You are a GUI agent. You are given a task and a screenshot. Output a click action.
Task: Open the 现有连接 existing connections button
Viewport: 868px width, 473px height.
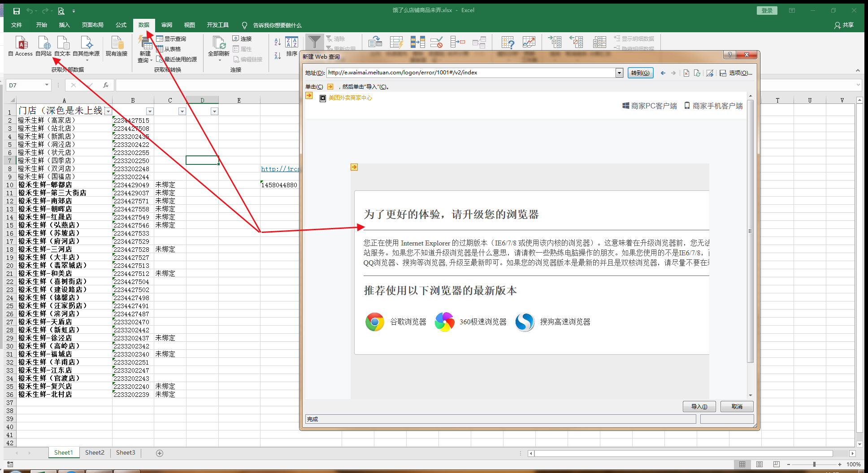click(117, 47)
